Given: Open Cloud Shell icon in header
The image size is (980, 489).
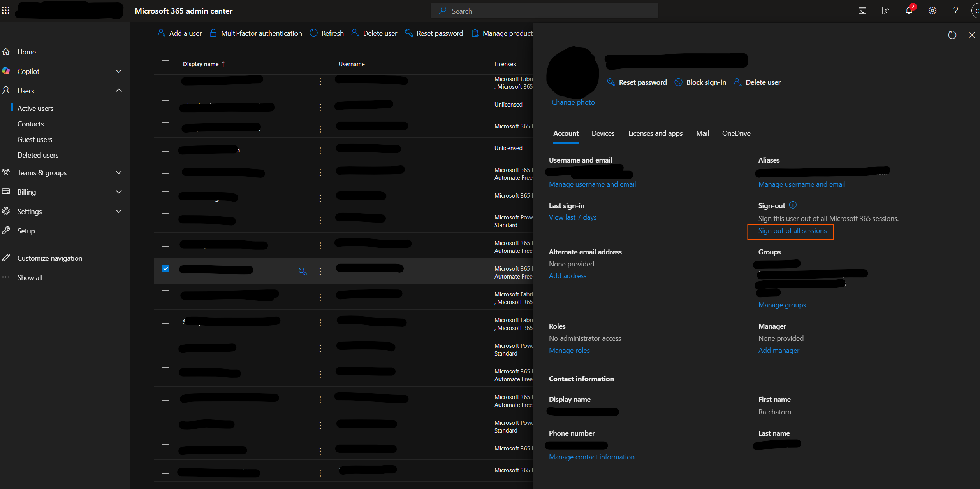Looking at the screenshot, I should [862, 11].
